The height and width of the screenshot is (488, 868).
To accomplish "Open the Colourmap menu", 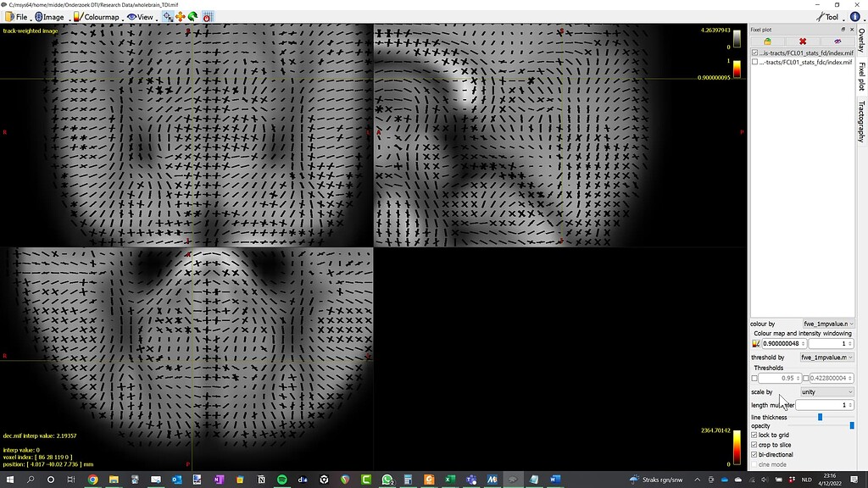I will 96,17.
